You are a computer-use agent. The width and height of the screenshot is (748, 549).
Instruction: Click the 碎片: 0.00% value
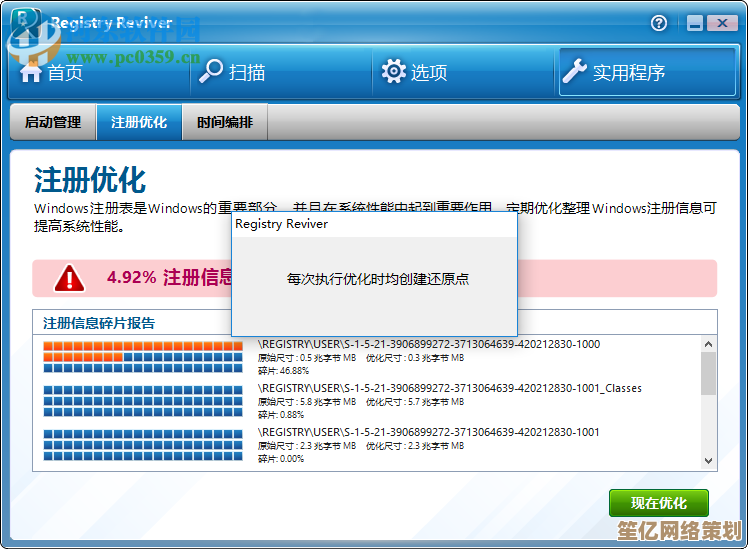[x=281, y=458]
